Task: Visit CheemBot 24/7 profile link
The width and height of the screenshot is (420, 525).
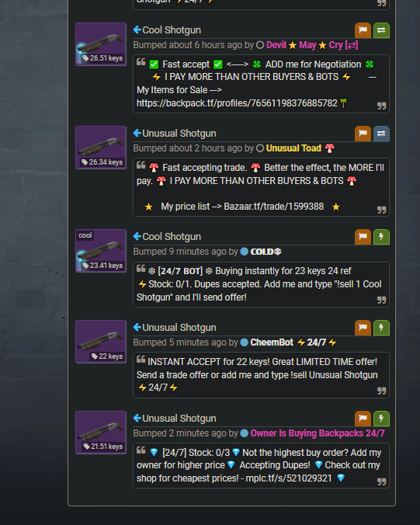Action: 293,342
